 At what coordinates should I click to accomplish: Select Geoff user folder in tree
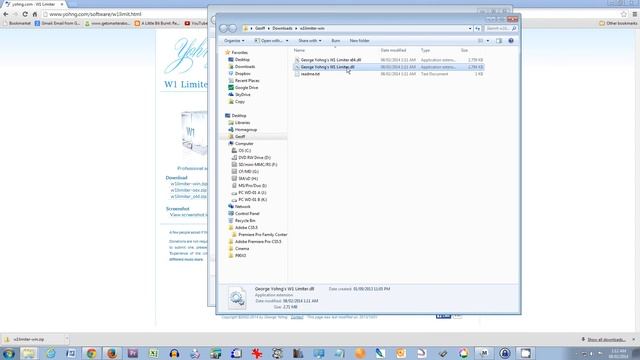pyautogui.click(x=240, y=136)
